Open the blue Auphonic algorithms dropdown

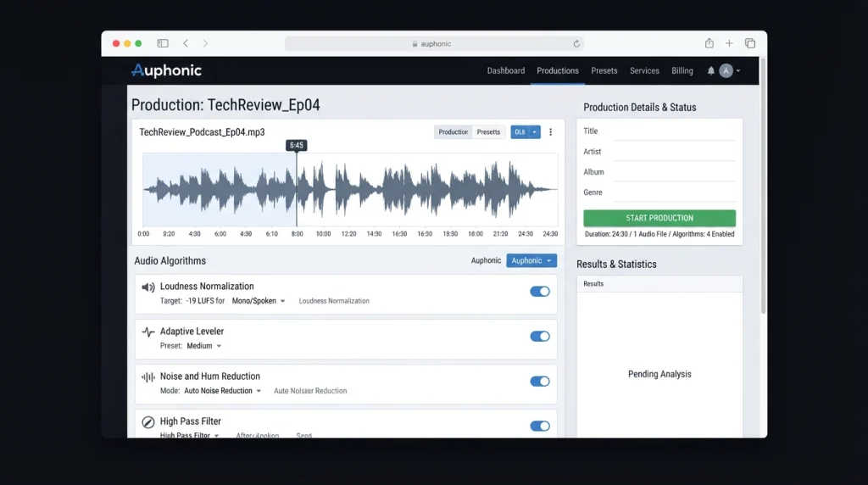[531, 260]
